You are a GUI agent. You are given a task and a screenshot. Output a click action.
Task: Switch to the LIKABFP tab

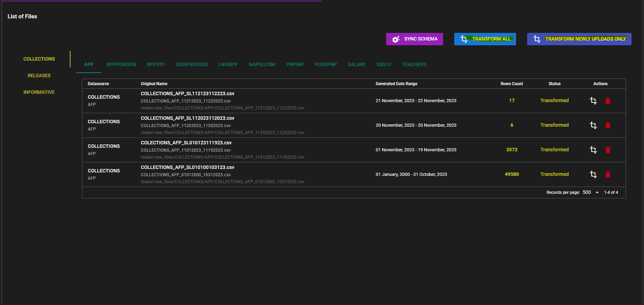tap(228, 65)
